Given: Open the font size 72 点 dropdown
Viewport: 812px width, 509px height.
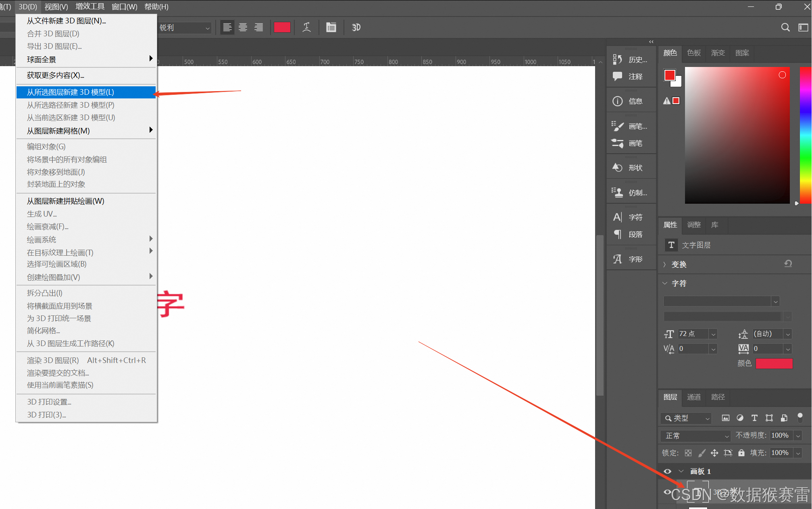Looking at the screenshot, I should tap(713, 334).
